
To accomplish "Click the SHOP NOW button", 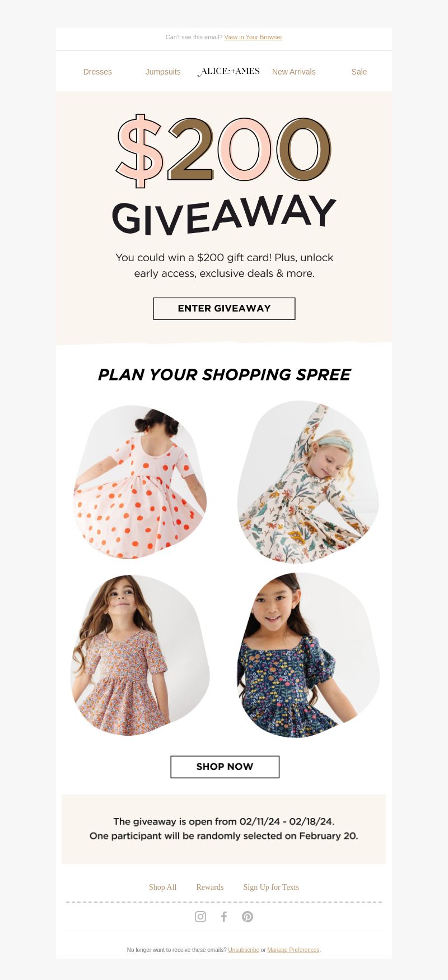I will [x=225, y=767].
